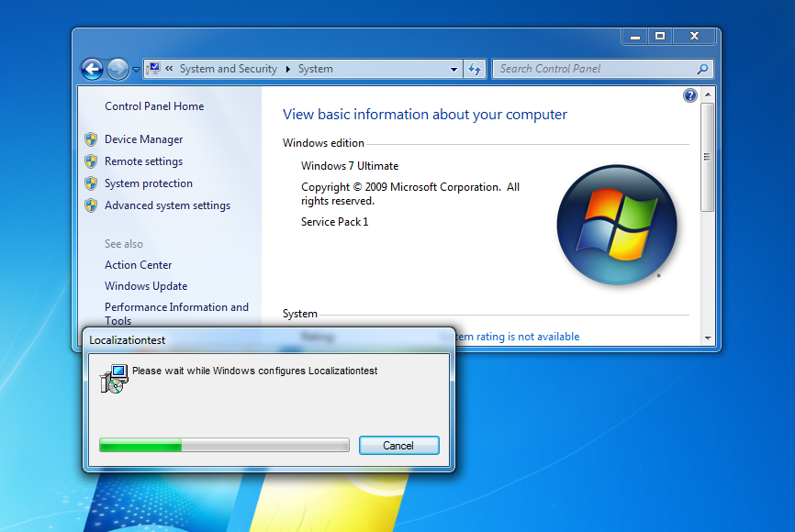Open System protection
Screen dimensions: 795x532
[x=149, y=183]
